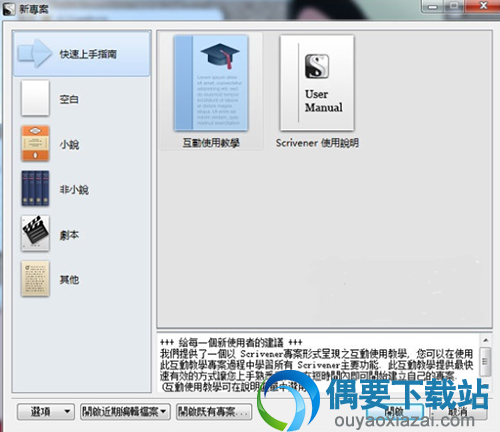Click the 快速上手指南 label in the list
Image resolution: width=500 pixels, height=432 pixels.
click(x=88, y=54)
